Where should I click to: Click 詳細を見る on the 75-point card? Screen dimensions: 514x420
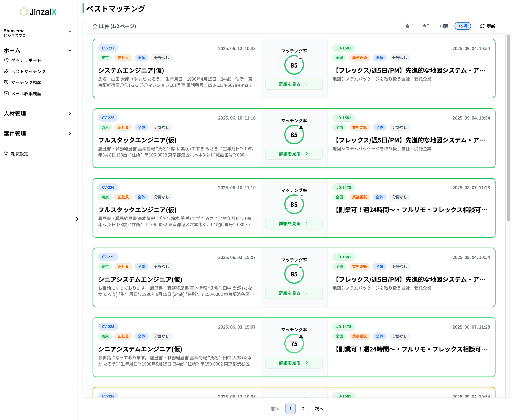tap(294, 363)
